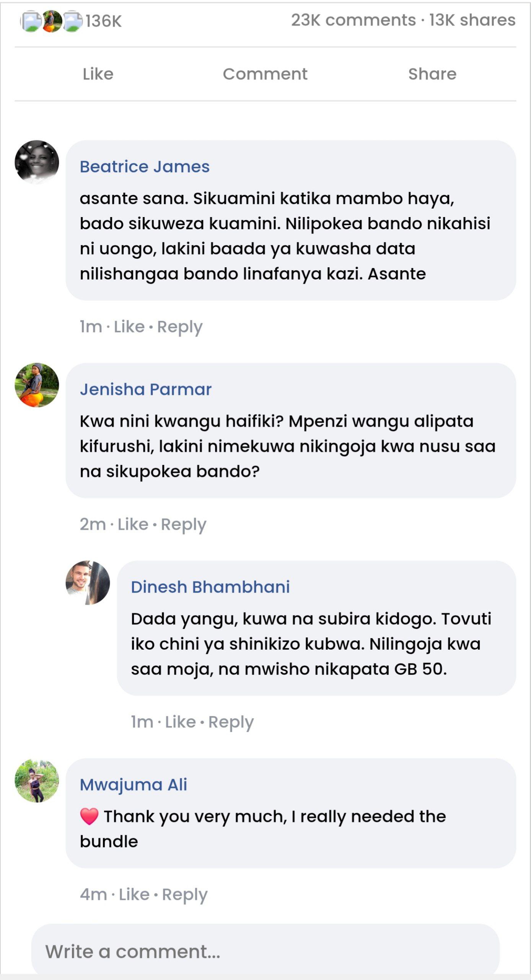
Task: Open Dinesh Bhambhani's profile name link
Action: point(210,587)
